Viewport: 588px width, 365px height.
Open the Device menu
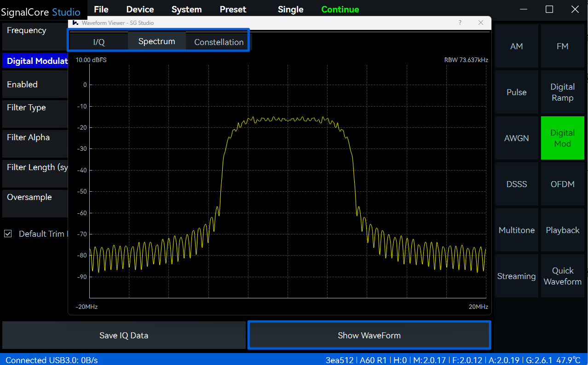point(140,9)
